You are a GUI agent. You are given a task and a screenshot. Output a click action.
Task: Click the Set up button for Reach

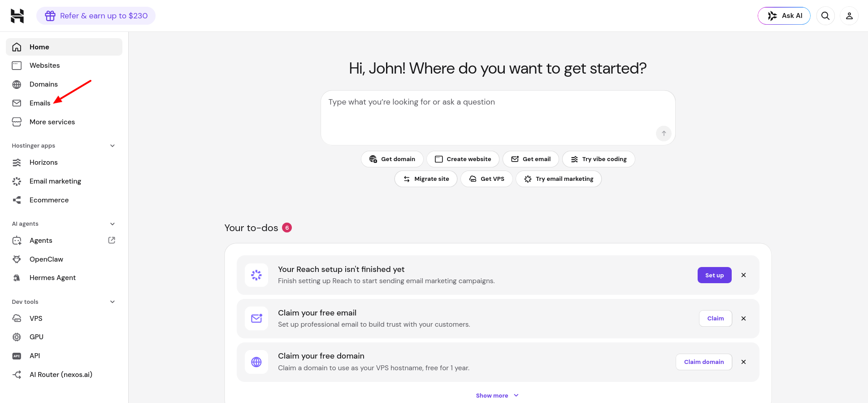tap(715, 275)
